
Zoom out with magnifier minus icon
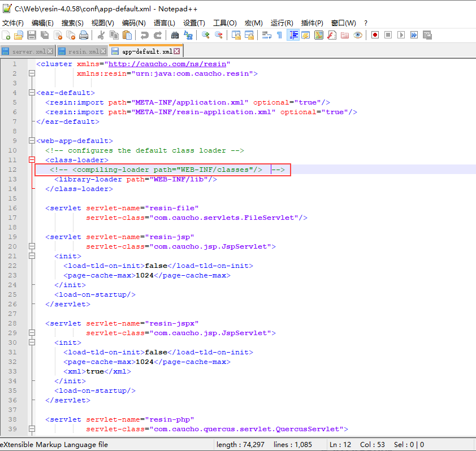click(219, 35)
